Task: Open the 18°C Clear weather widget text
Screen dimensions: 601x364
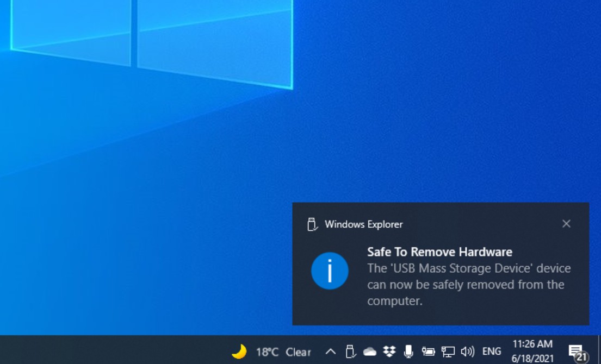Action: [x=283, y=352]
